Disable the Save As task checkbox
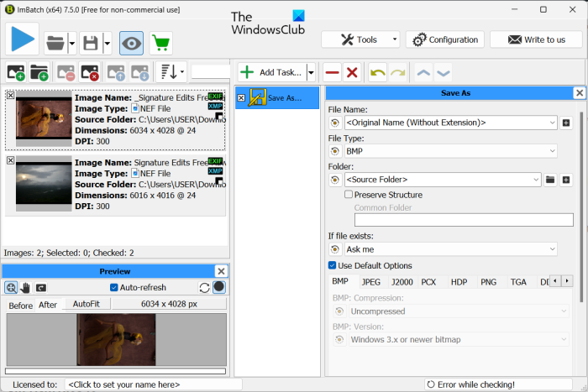This screenshot has width=588, height=392. (x=241, y=98)
